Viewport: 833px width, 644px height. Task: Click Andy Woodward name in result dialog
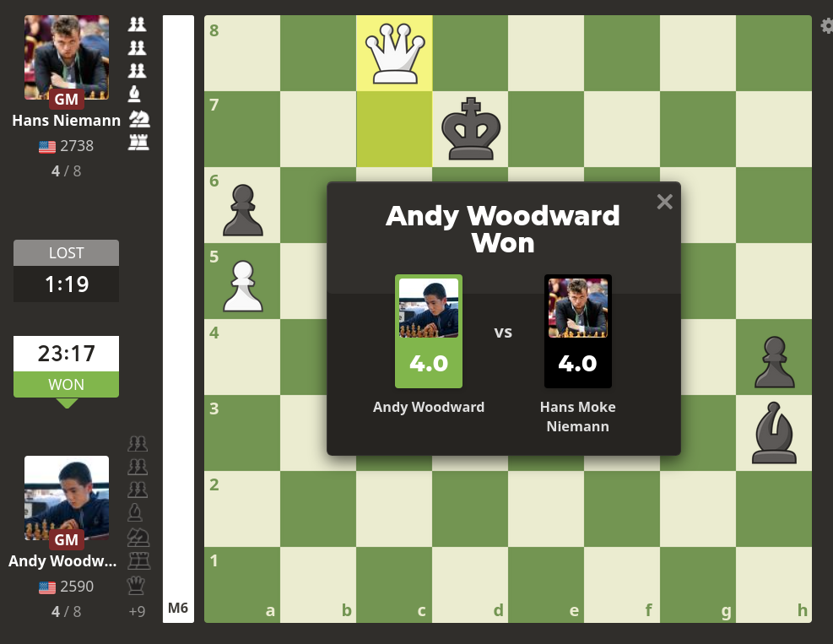tap(429, 407)
